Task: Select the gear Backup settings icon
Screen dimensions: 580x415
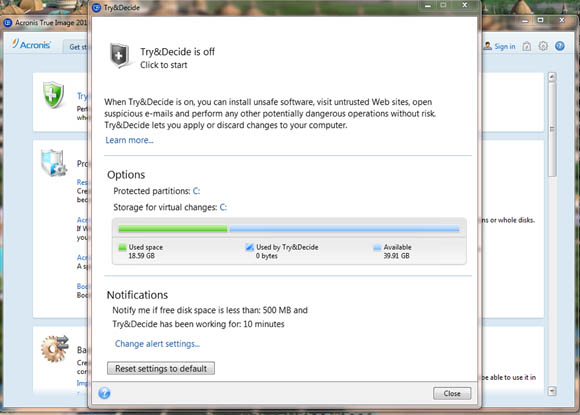Action: point(55,348)
